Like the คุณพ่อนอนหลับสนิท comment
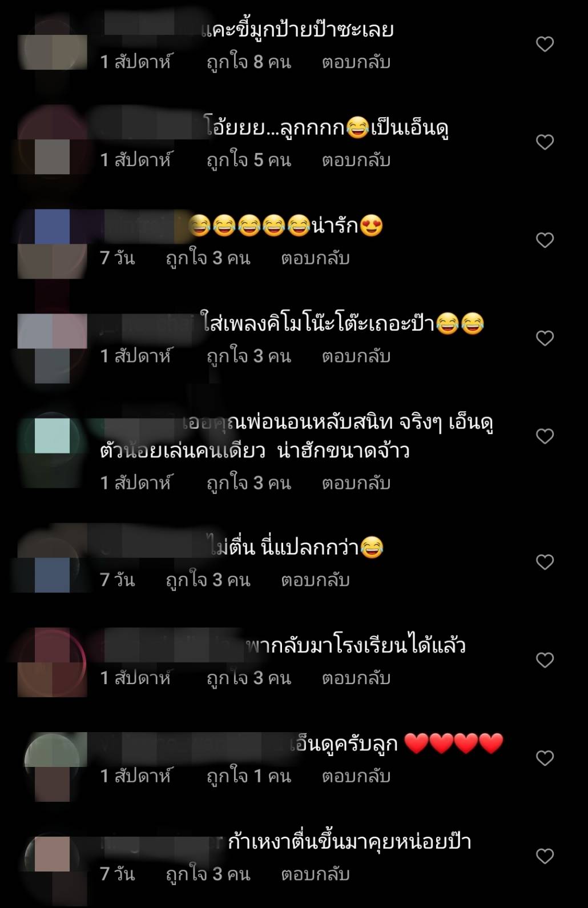This screenshot has height=908, width=588. pyautogui.click(x=545, y=436)
